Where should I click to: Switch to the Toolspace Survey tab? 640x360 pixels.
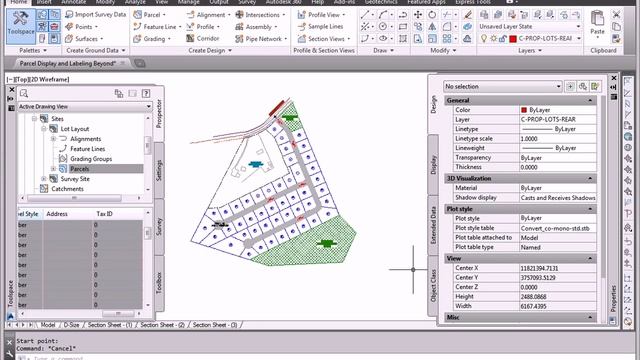pos(159,227)
